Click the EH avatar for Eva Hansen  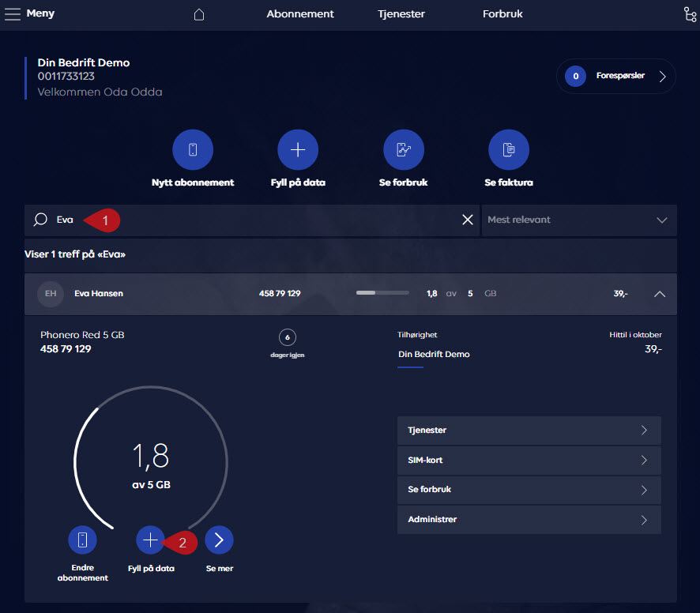(51, 293)
